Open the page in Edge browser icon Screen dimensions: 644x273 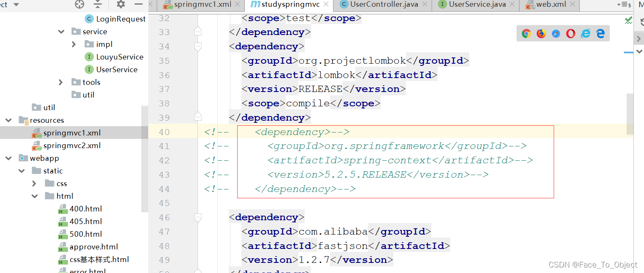(x=600, y=33)
